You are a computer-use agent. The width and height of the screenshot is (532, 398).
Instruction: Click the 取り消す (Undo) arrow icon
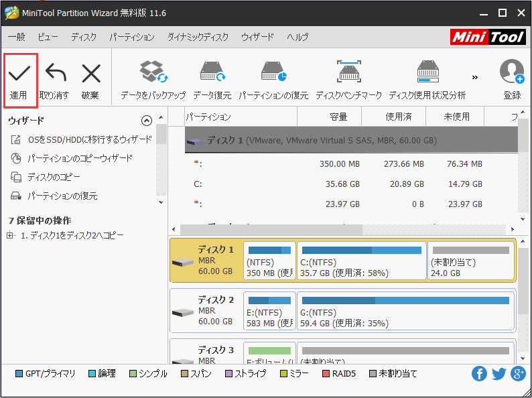coord(54,74)
